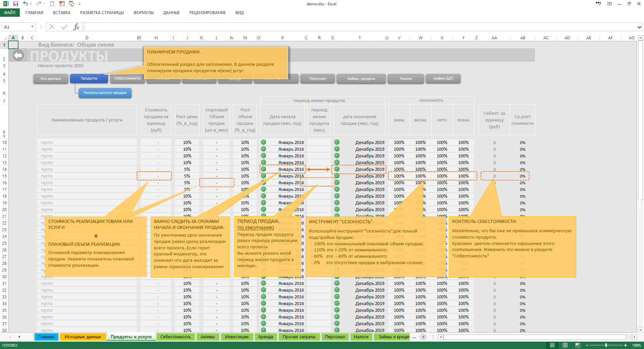Switch to the ВСТАВКА ribbon tab

(x=62, y=13)
